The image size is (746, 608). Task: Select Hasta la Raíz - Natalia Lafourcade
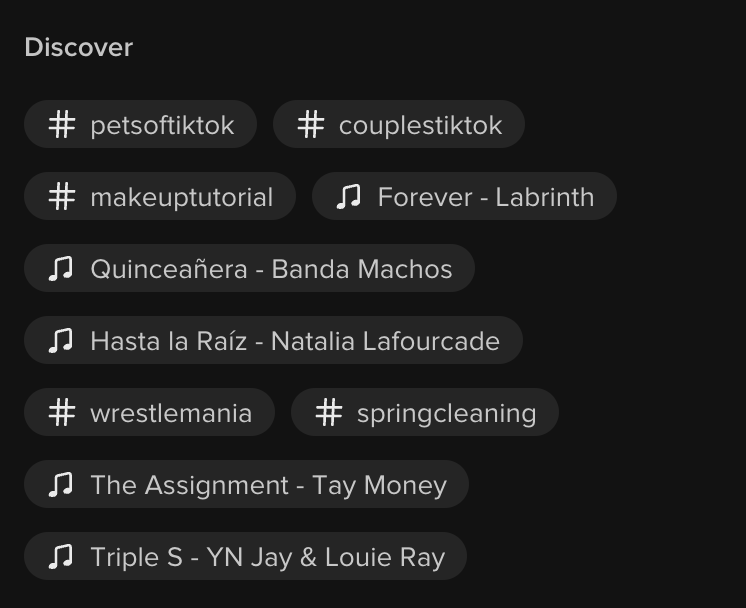[x=294, y=341]
